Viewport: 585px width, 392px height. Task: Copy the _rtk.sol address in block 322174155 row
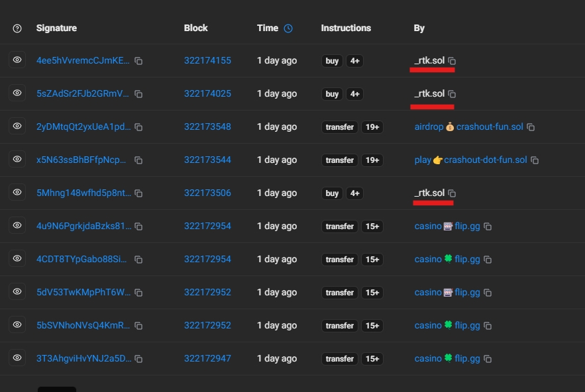452,61
